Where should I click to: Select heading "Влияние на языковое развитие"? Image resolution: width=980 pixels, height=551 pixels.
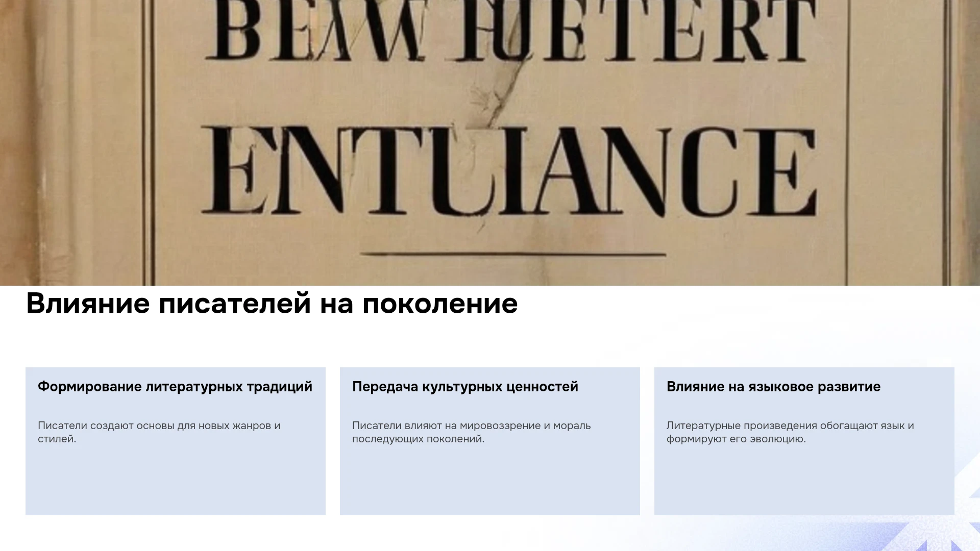(773, 387)
